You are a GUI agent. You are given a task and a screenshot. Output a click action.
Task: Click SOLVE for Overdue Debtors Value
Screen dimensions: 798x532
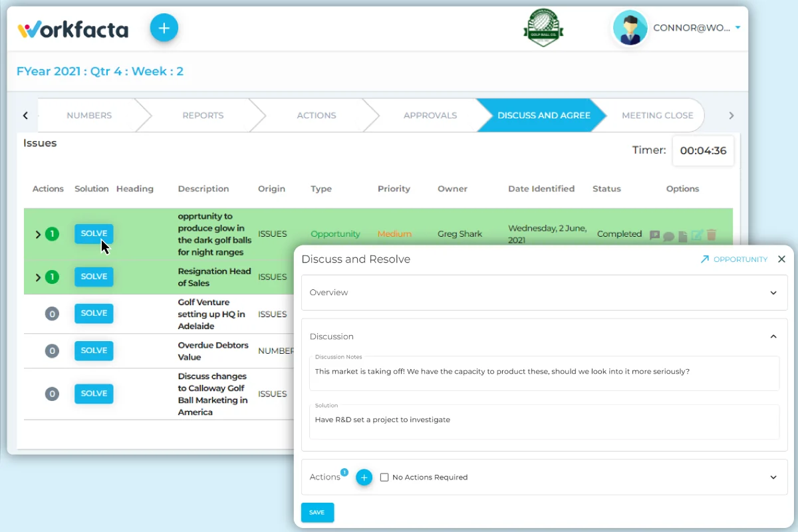point(94,350)
